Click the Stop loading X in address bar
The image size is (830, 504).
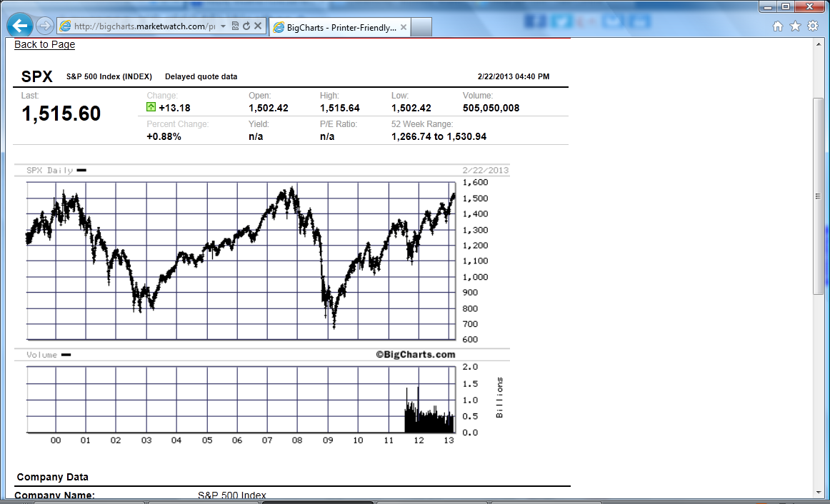pyautogui.click(x=258, y=26)
